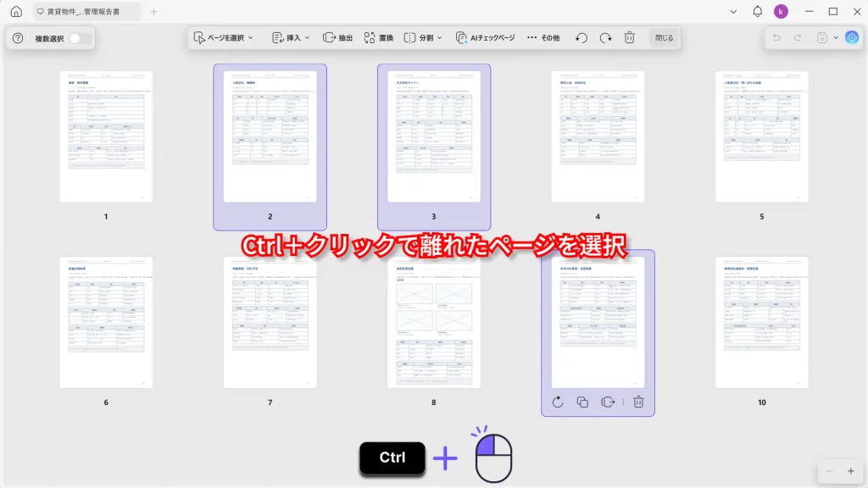868x488 pixels.
Task: Open the 分割 split dropdown
Action: 423,37
